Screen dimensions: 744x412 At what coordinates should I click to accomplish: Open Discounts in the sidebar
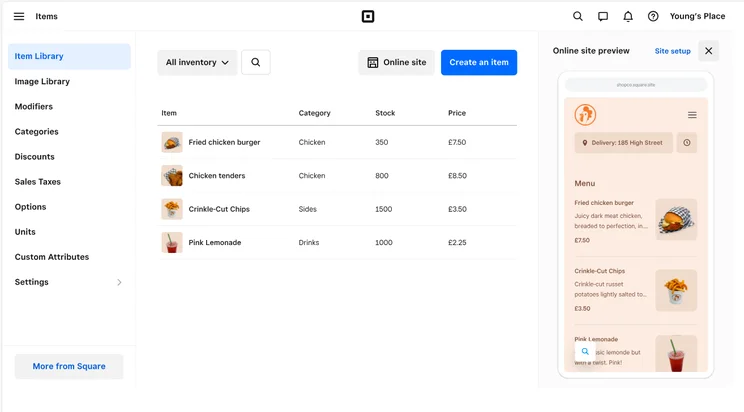click(x=35, y=157)
